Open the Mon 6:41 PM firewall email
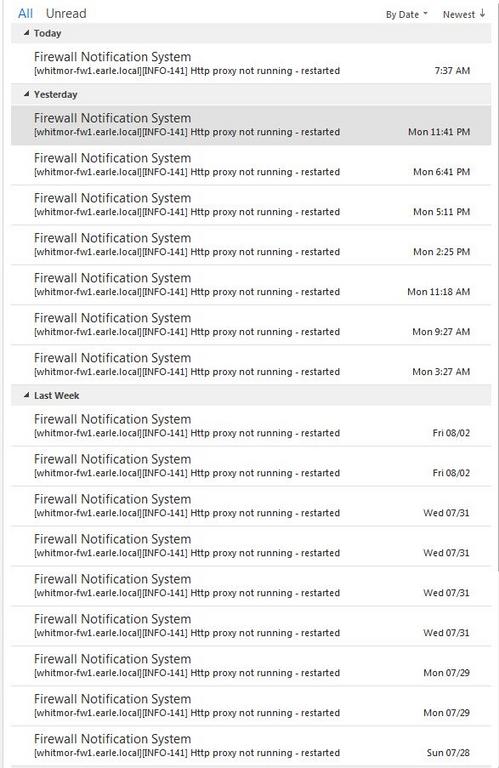Screen dimensions: 499x768 point(251,165)
